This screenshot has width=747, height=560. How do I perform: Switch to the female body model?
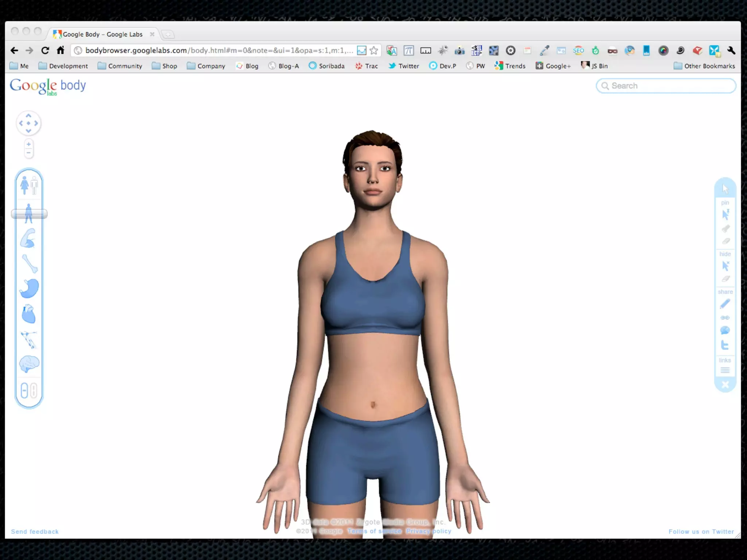[24, 185]
